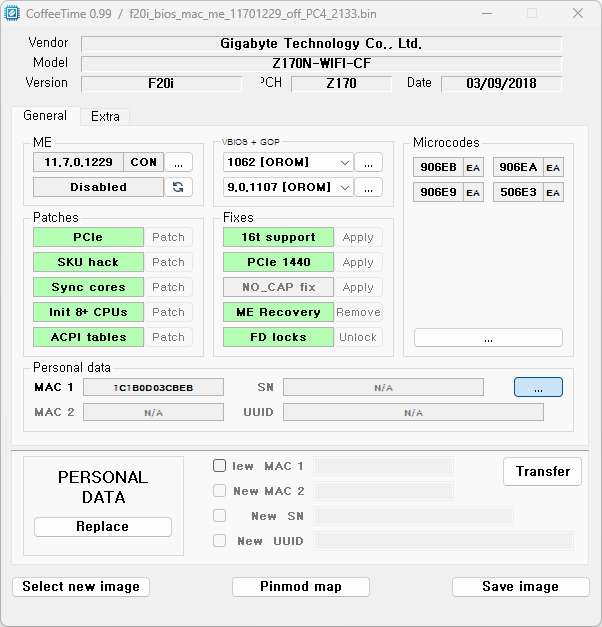Image resolution: width=602 pixels, height=627 pixels.
Task: Open the GOP 9.0.1107 browse button
Action: [x=368, y=187]
